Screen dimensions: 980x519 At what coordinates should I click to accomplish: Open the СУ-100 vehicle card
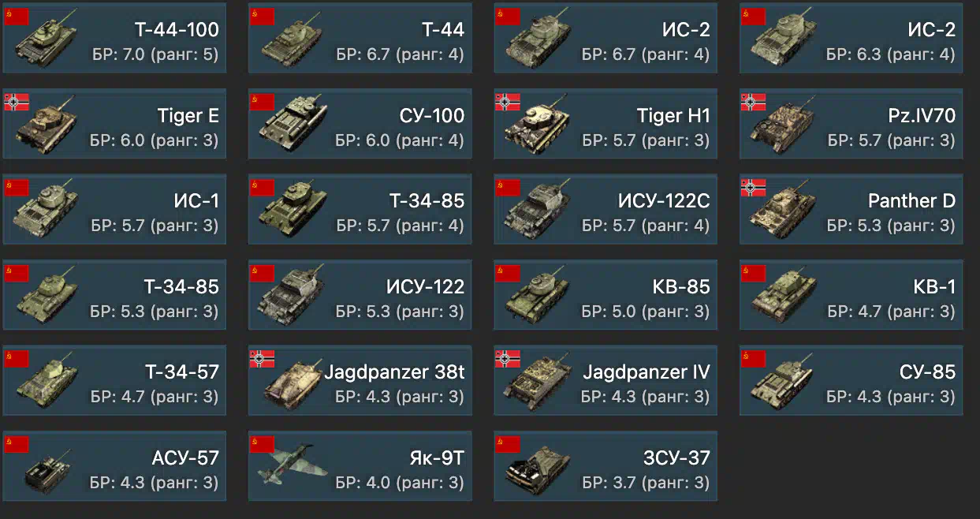click(360, 124)
